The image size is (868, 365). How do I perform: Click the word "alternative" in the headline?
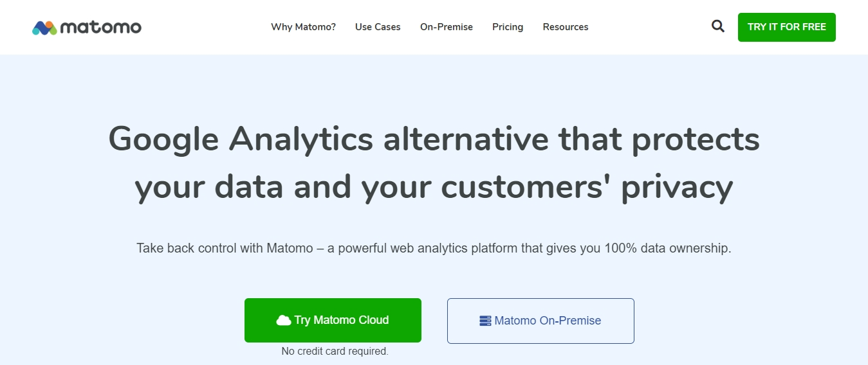(x=466, y=138)
